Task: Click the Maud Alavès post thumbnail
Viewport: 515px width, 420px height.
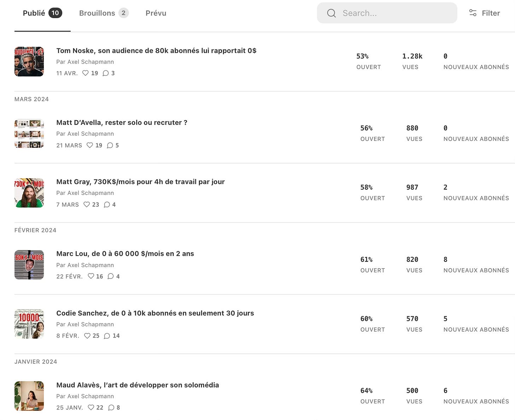Action: click(x=29, y=396)
